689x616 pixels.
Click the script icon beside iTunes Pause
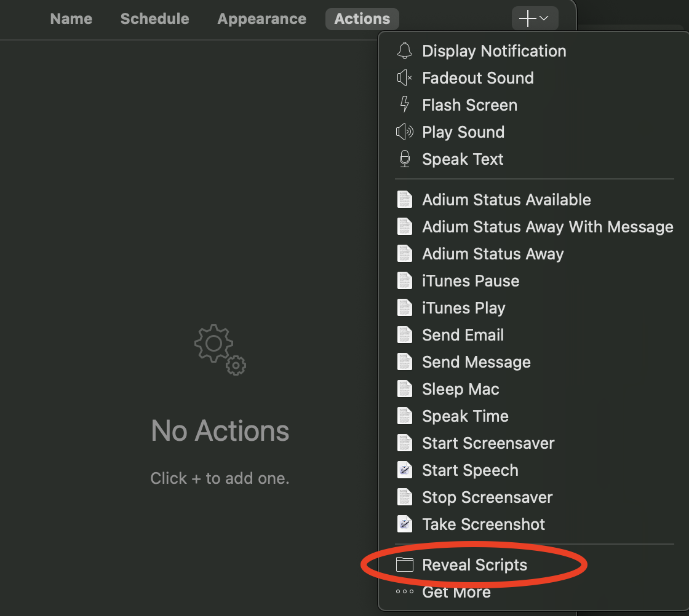pos(405,281)
